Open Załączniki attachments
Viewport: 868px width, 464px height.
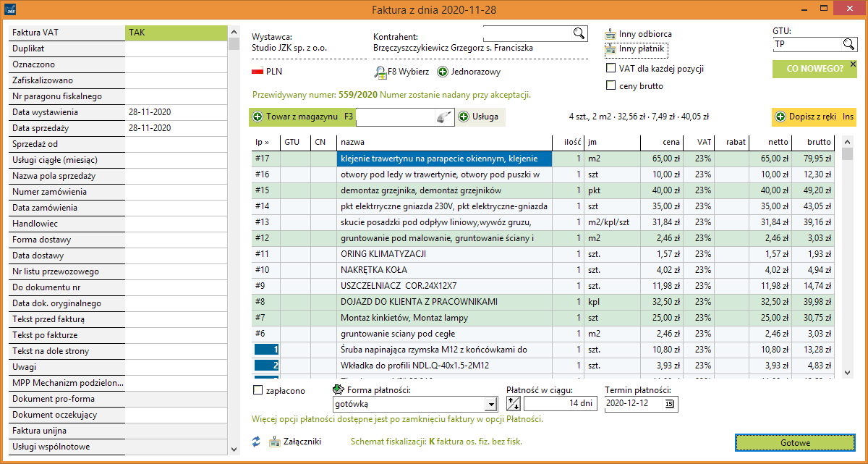294,441
